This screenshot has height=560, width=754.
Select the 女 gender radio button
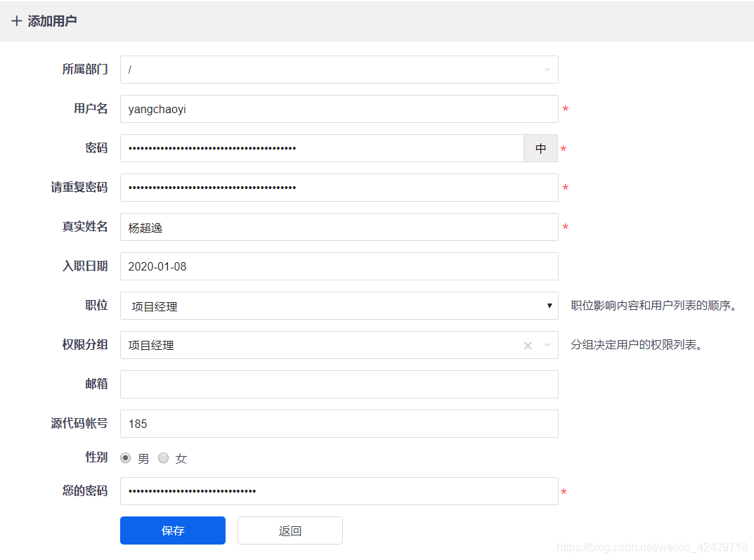point(164,458)
